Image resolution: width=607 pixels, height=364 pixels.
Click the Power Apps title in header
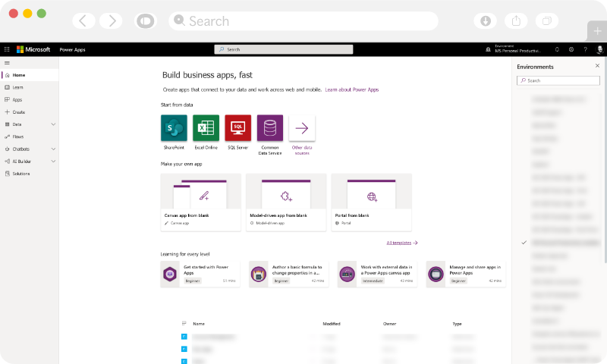[x=72, y=49]
